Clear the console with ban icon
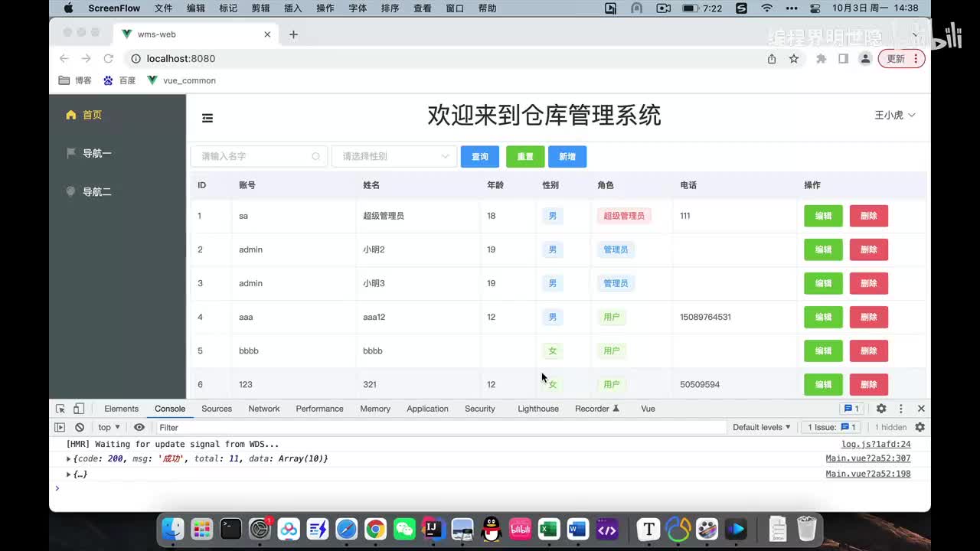 tap(80, 427)
